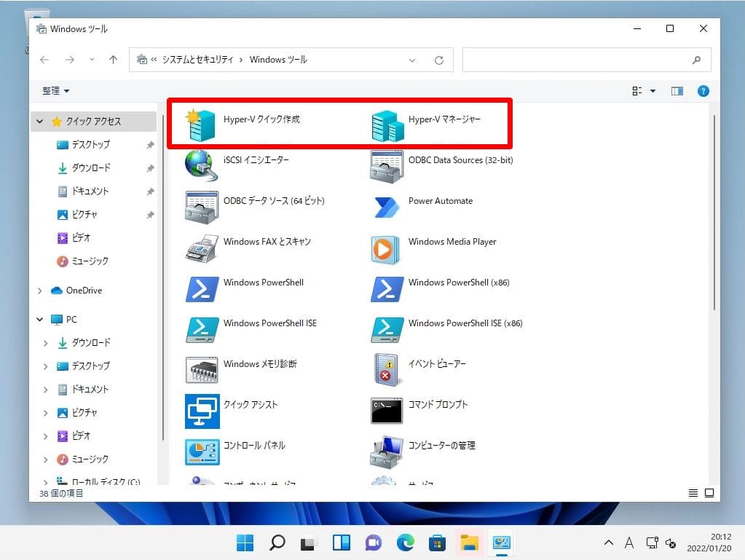This screenshot has height=560, width=745.
Task: Open recent locations dropdown
Action: [x=92, y=60]
